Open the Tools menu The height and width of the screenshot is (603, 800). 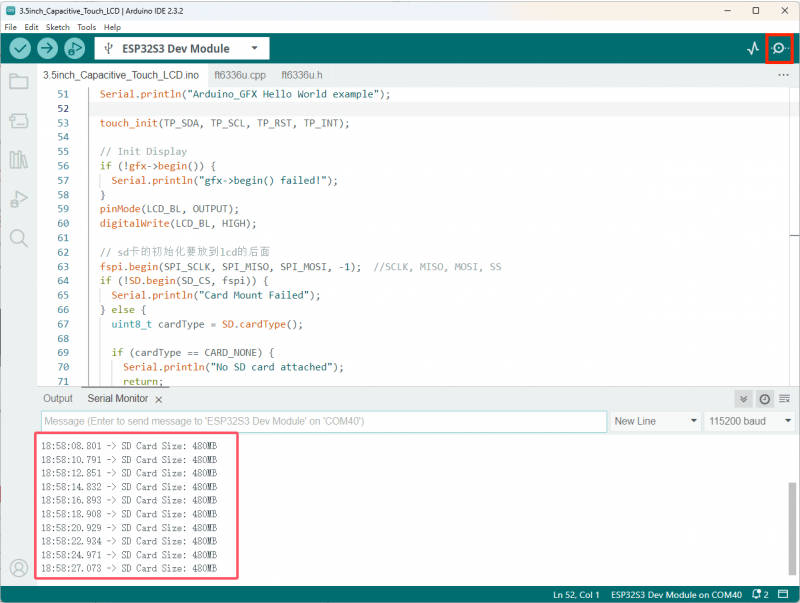[x=87, y=27]
